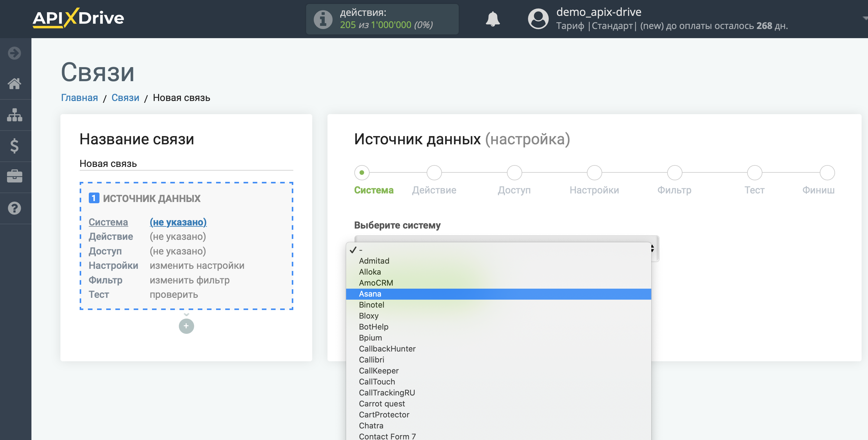Click the Действие row label

tap(111, 236)
